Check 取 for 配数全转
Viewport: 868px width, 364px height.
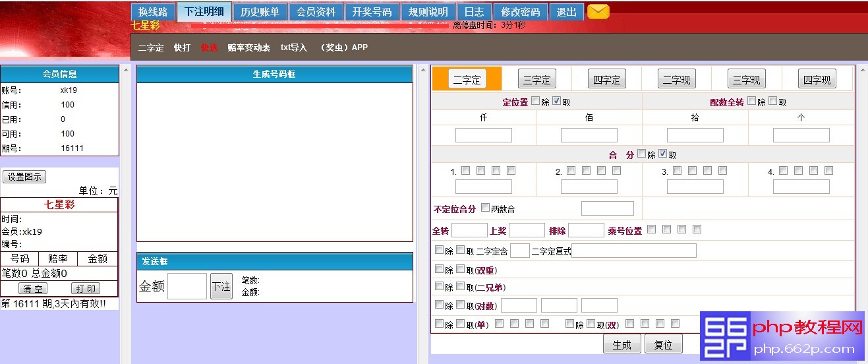coord(773,101)
